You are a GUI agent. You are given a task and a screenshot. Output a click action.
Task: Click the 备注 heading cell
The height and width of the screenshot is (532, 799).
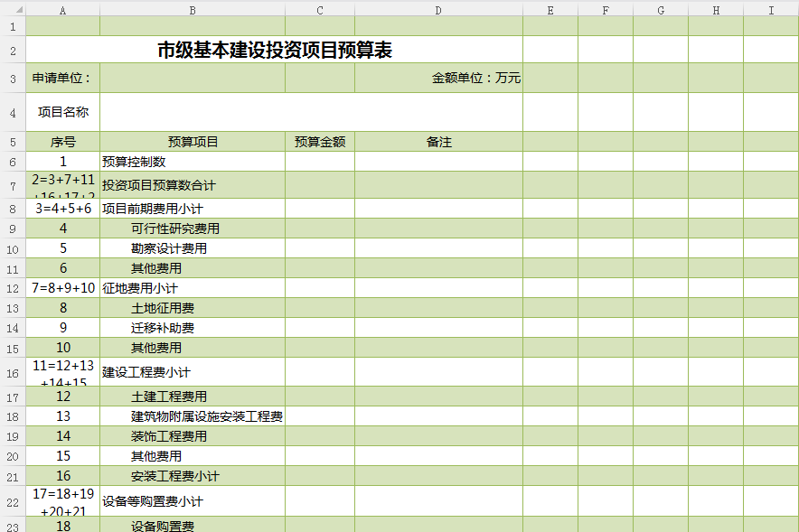tap(438, 142)
